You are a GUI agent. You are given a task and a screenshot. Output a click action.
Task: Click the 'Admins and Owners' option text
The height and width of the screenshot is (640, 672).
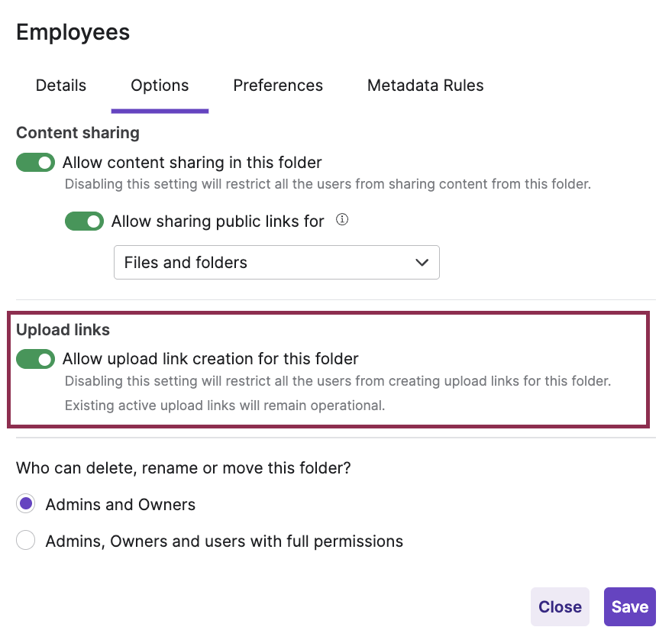[x=121, y=505]
